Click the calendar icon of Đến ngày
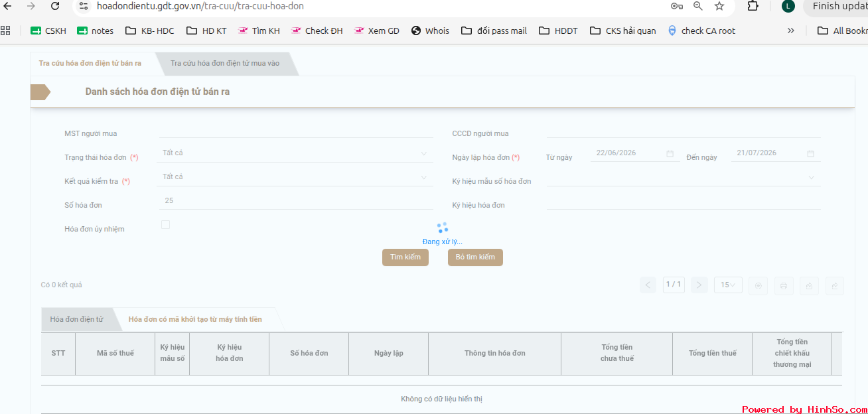The width and height of the screenshot is (868, 414). point(810,153)
